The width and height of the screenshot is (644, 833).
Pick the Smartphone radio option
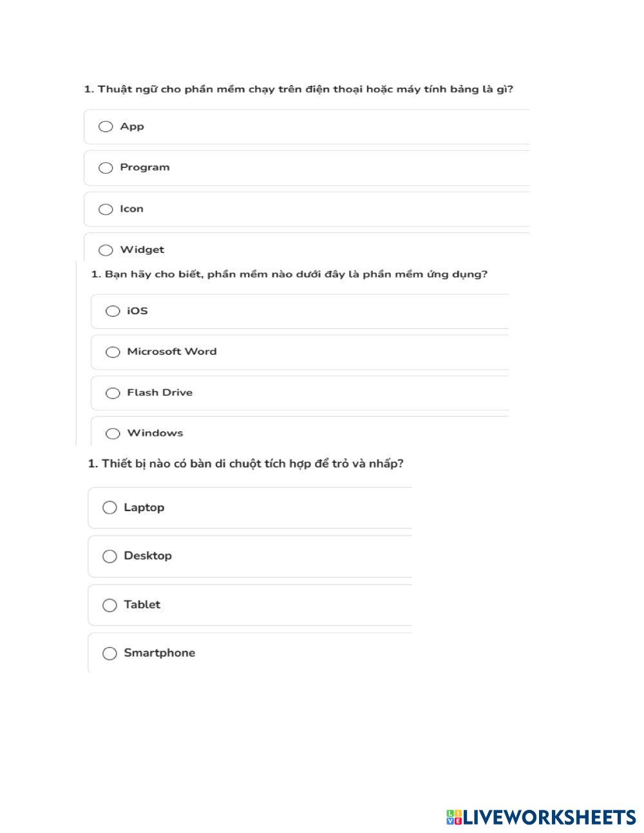click(x=109, y=653)
